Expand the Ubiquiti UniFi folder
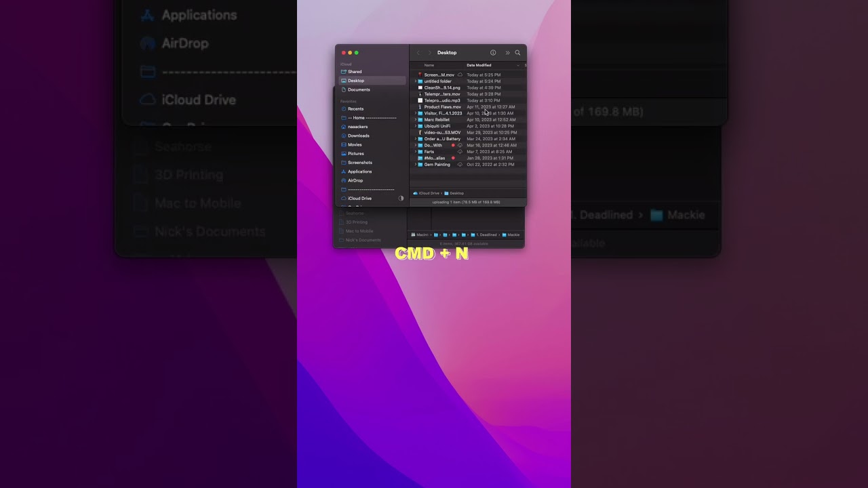This screenshot has height=488, width=868. point(416,126)
